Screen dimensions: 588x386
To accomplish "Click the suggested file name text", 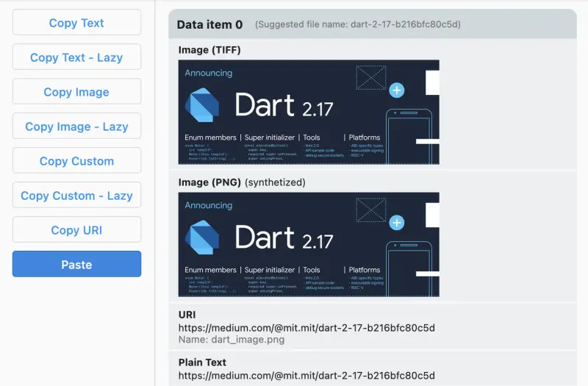I will point(358,24).
